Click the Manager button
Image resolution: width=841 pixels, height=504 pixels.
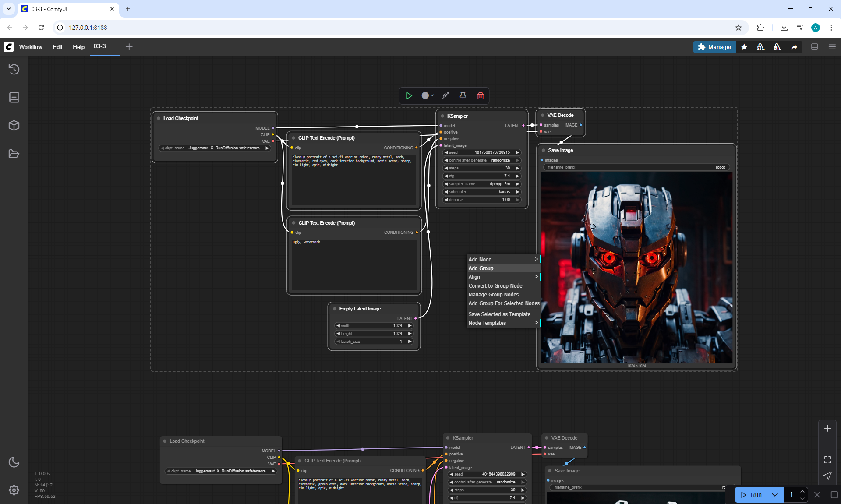point(714,47)
